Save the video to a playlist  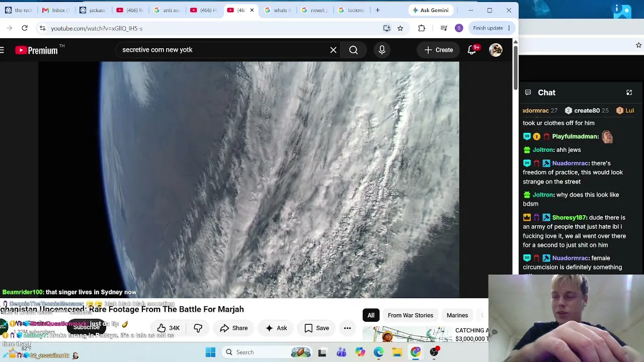[317, 328]
